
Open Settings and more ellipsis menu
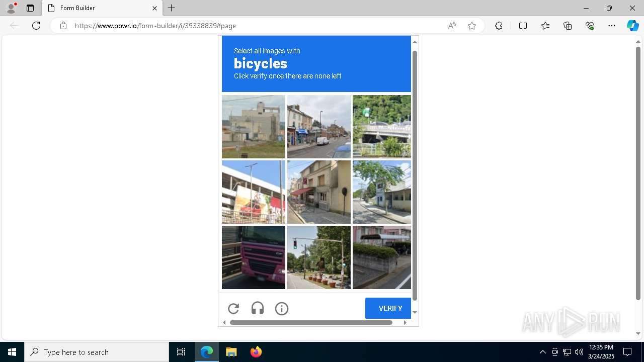[x=612, y=26]
